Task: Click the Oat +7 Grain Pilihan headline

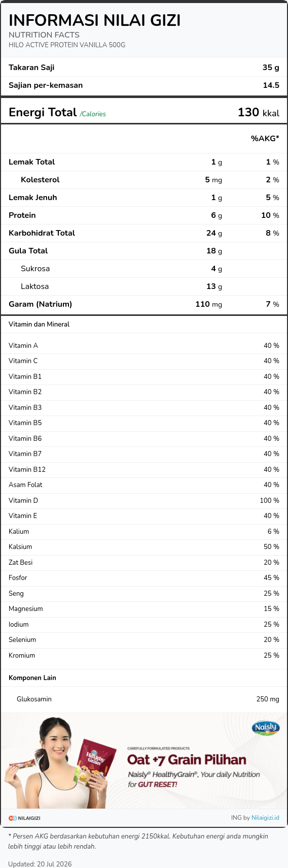Action: pos(187,760)
